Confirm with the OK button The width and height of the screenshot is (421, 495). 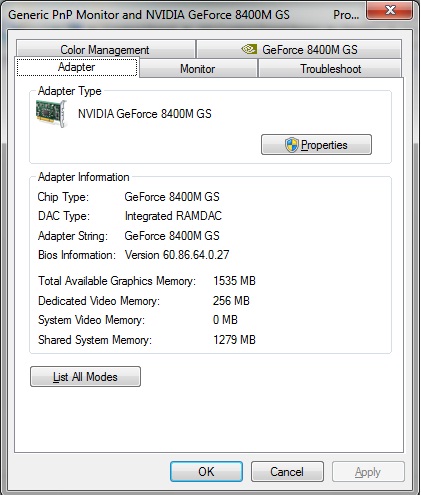click(206, 472)
